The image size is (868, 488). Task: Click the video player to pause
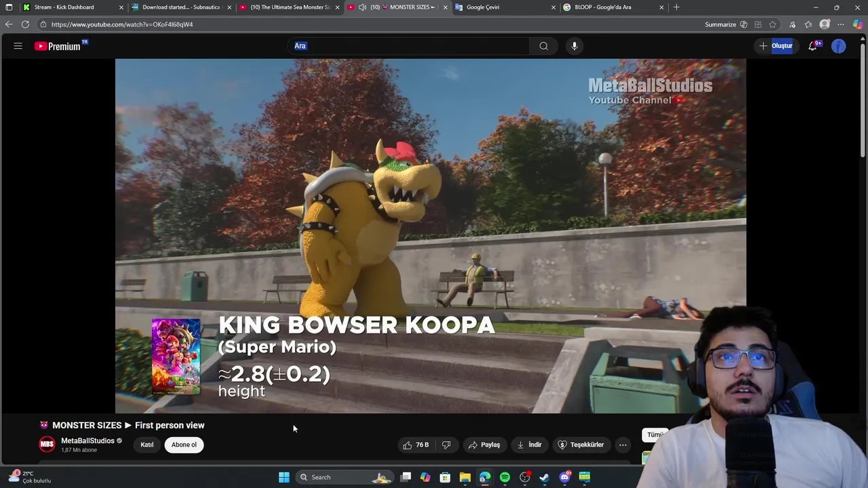[x=431, y=236]
